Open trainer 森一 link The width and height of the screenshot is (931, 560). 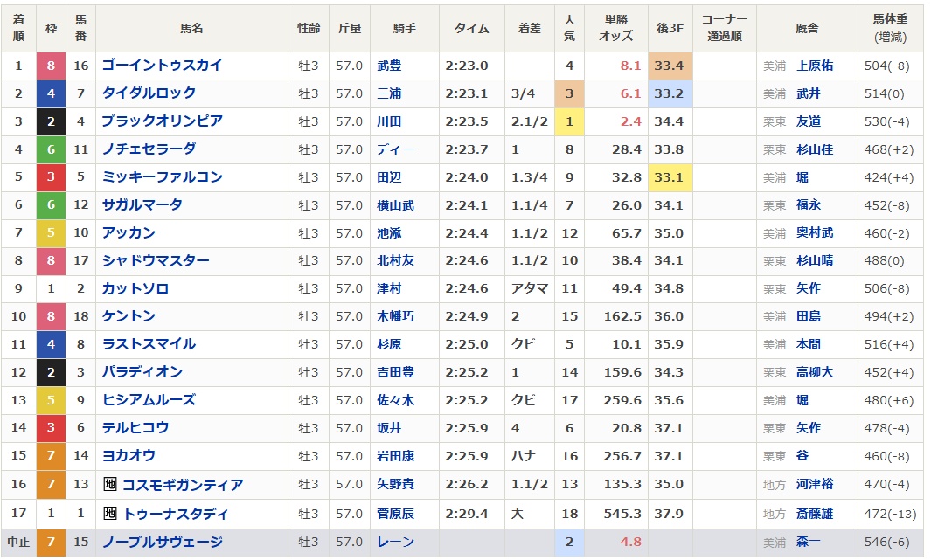point(808,542)
